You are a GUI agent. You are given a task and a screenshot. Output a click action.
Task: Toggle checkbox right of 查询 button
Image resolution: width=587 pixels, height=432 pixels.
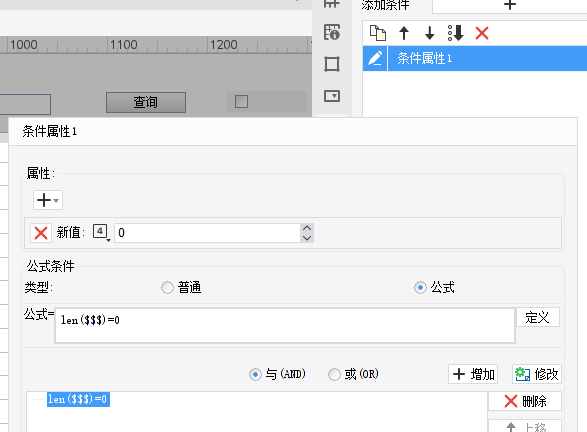click(241, 101)
